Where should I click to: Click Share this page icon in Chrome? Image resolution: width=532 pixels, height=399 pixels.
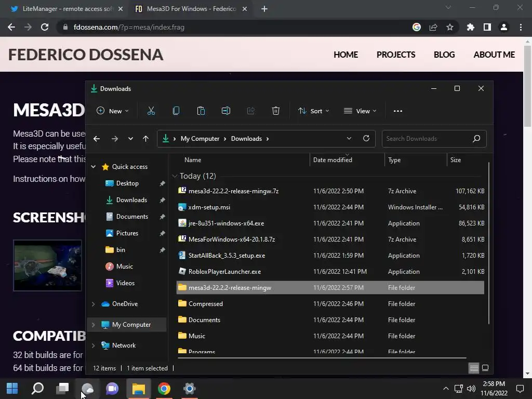coord(433,27)
